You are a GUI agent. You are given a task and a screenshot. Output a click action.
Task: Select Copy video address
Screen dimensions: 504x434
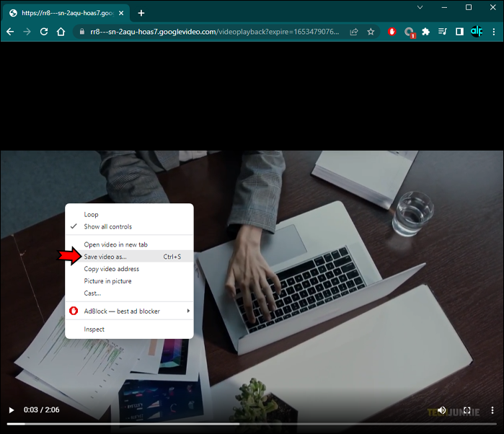[129, 269]
